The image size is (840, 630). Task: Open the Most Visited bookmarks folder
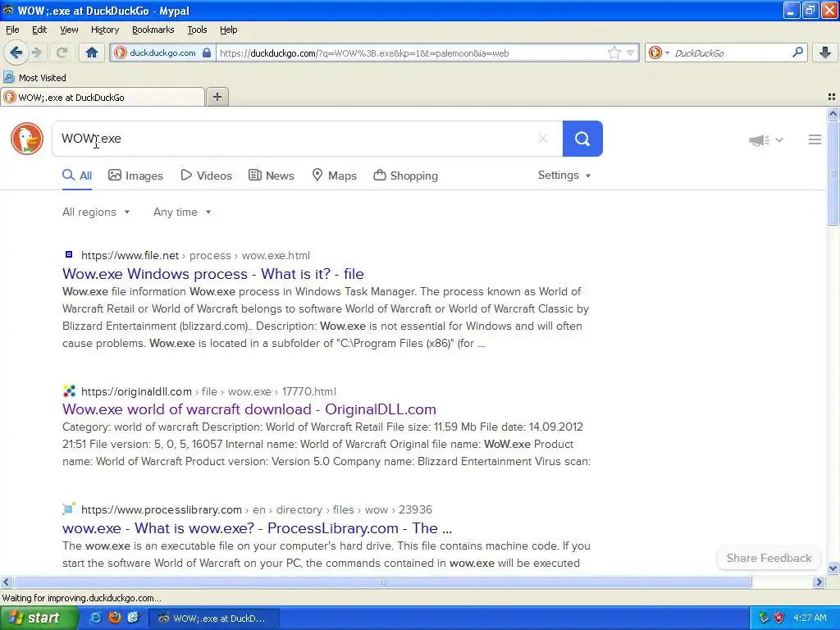34,78
